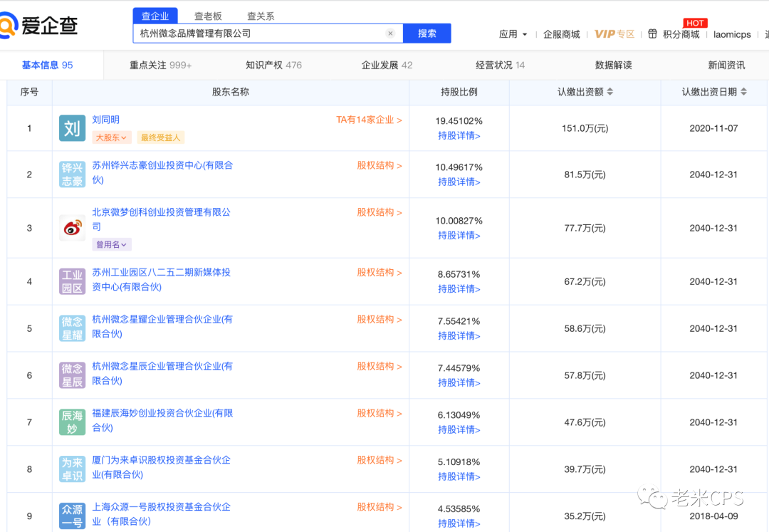Screen dimensions: 769x532
Task: View 股权结构 for 杭州微念星耀
Action: point(379,320)
